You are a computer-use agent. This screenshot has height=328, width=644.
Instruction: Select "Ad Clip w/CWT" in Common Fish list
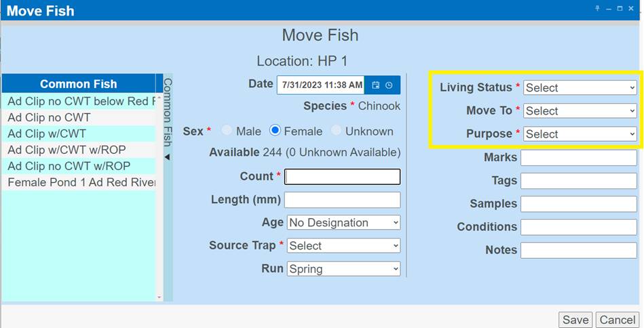pyautogui.click(x=78, y=134)
